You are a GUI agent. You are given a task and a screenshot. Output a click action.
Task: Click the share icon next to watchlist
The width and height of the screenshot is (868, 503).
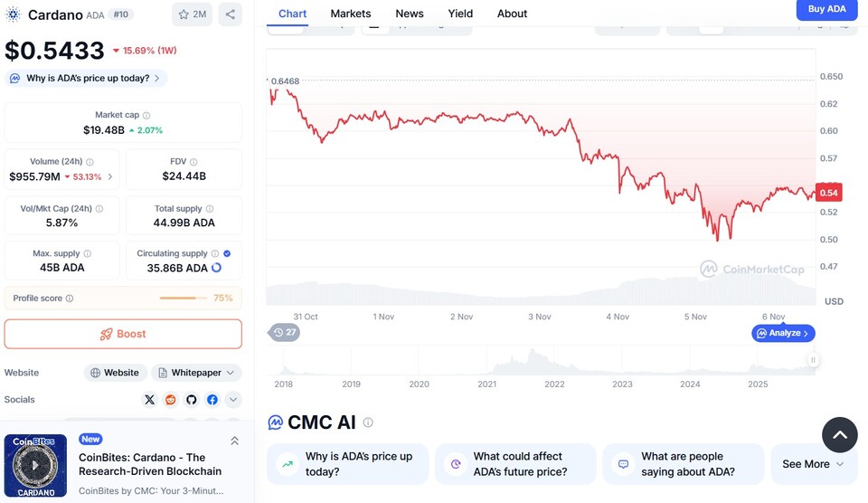point(230,14)
